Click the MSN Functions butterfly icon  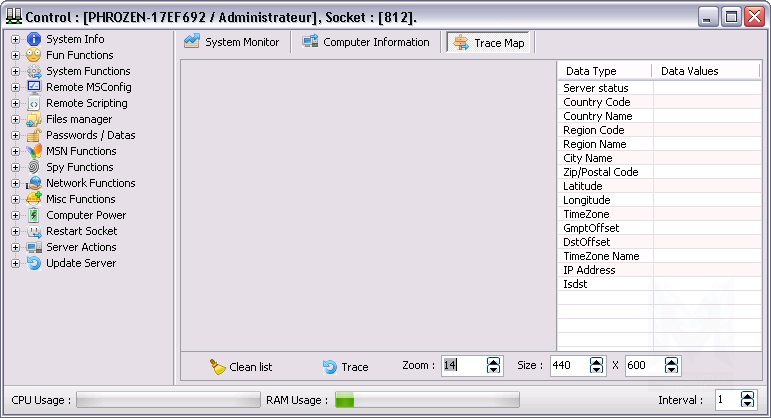34,151
